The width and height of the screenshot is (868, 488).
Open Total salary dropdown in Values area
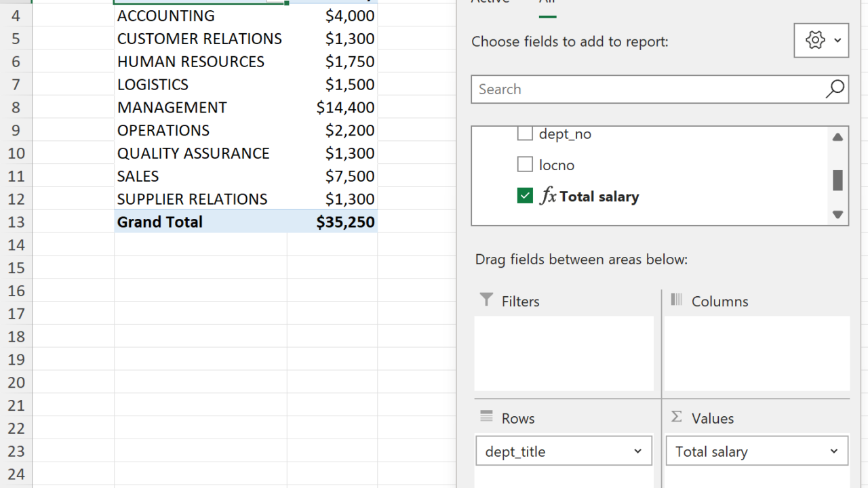coord(834,451)
